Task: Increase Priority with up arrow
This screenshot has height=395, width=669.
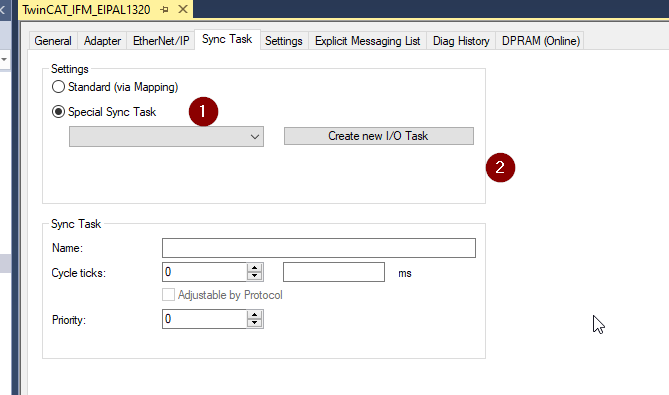Action: coord(255,315)
